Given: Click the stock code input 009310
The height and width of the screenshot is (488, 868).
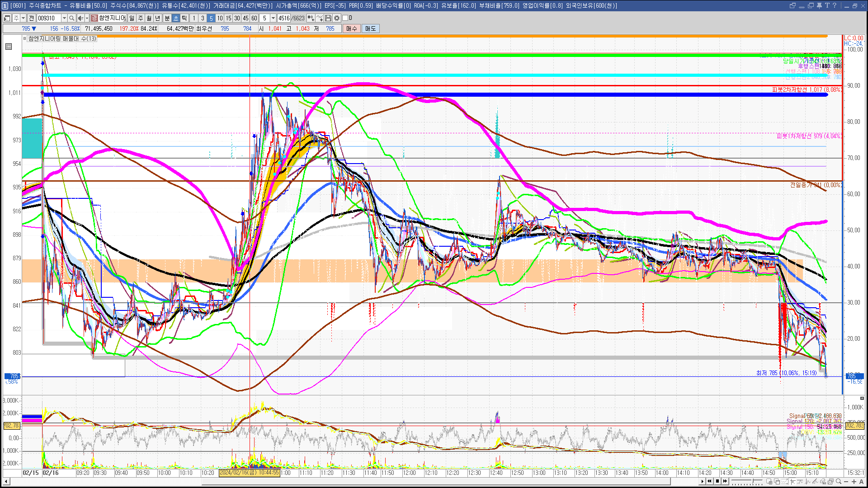Looking at the screenshot, I should 49,18.
